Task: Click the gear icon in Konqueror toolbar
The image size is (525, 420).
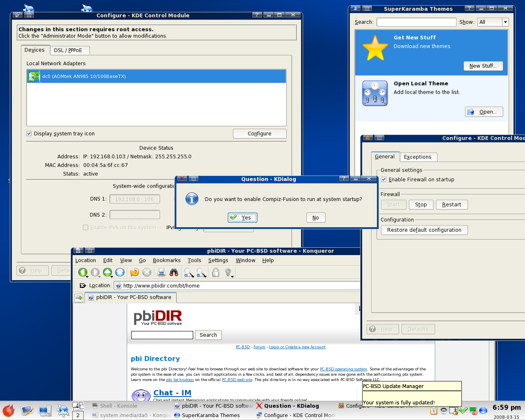Action: pyautogui.click(x=228, y=272)
